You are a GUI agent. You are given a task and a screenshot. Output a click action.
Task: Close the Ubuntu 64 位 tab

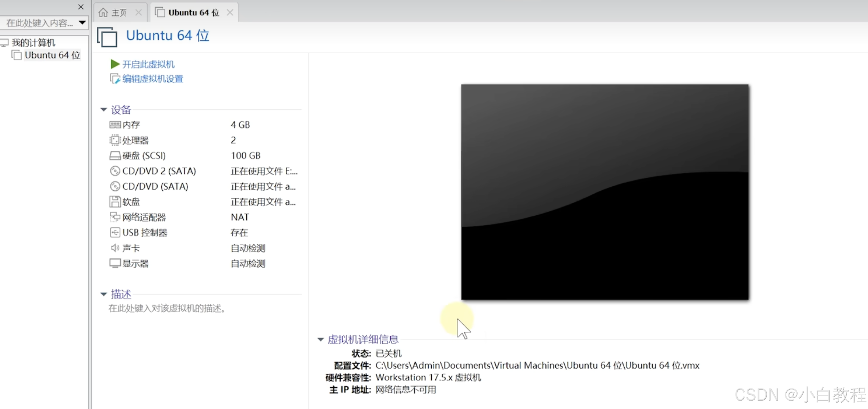pos(230,12)
